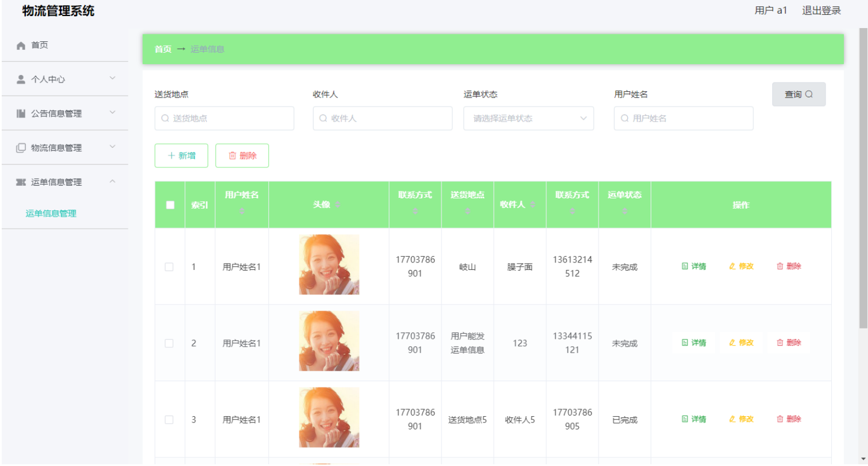The height and width of the screenshot is (466, 868).
Task: Click sort arrows under 运单状态 column header
Action: [x=625, y=212]
